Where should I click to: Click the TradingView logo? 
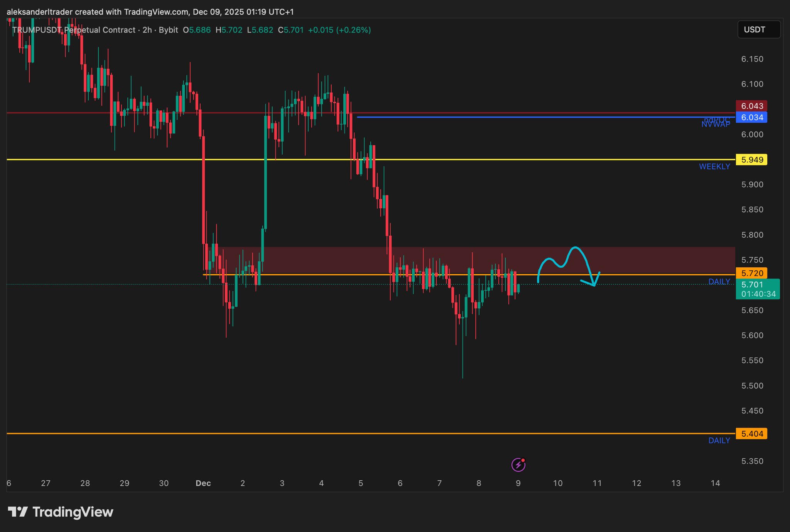[x=61, y=512]
